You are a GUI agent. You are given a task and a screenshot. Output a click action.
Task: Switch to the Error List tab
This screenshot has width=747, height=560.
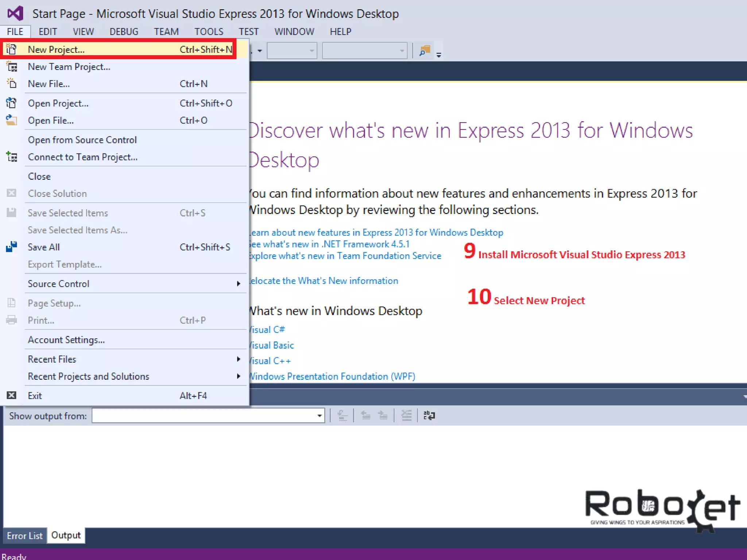pyautogui.click(x=24, y=536)
